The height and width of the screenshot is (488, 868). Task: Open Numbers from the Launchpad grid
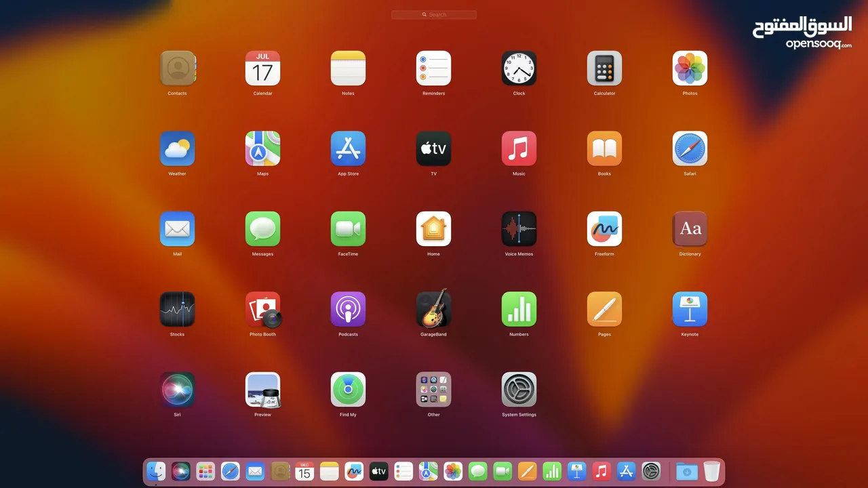pyautogui.click(x=519, y=309)
